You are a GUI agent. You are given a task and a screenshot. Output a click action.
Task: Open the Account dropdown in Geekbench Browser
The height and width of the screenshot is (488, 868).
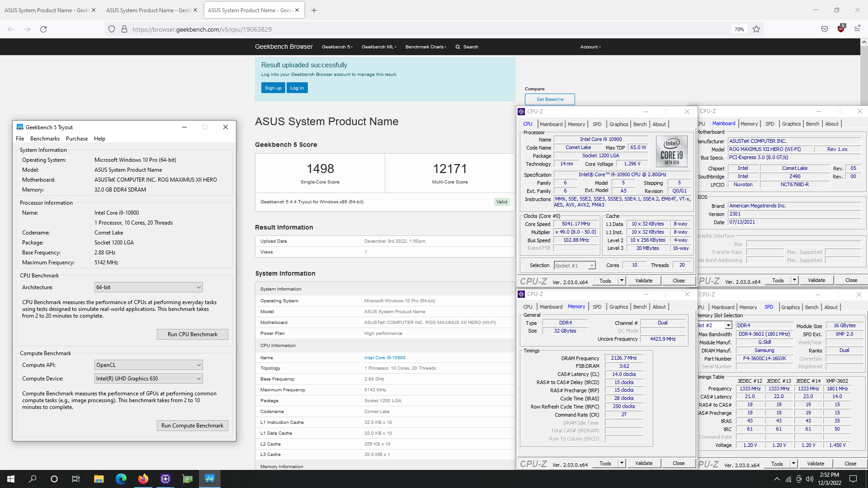point(590,47)
